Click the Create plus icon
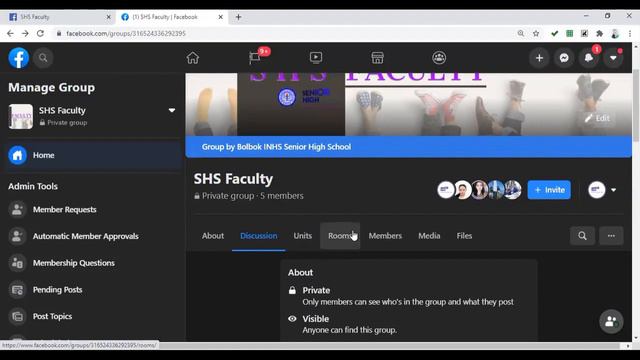 click(540, 58)
